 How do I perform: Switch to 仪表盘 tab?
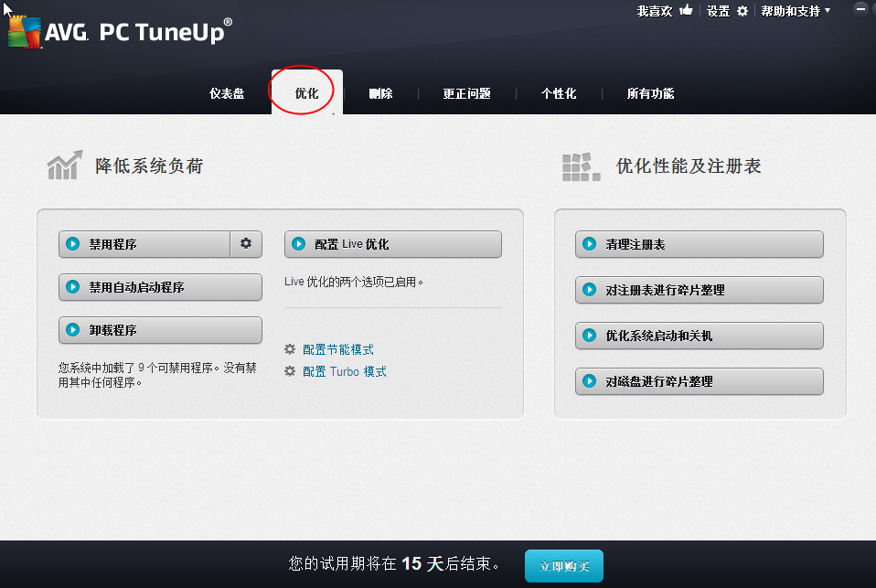[227, 93]
